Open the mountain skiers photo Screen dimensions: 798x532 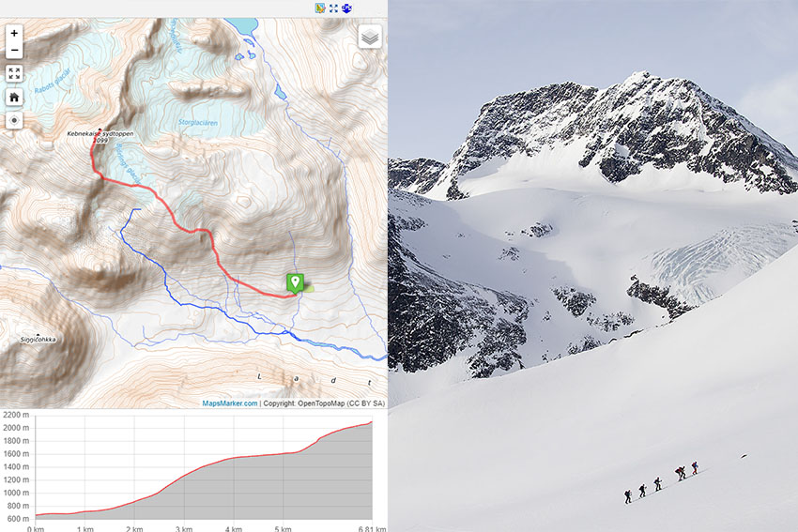click(x=593, y=266)
